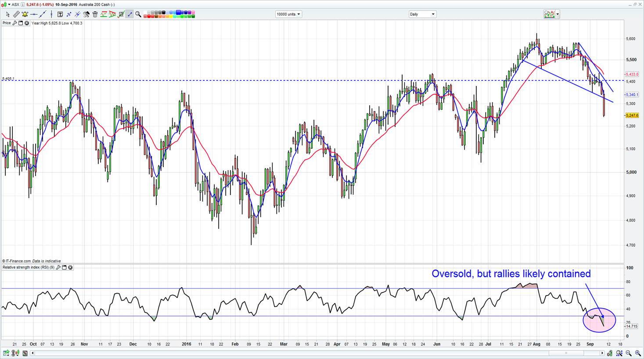
Task: Click the 10-Sep-2016 date in the header
Action: 66,4
